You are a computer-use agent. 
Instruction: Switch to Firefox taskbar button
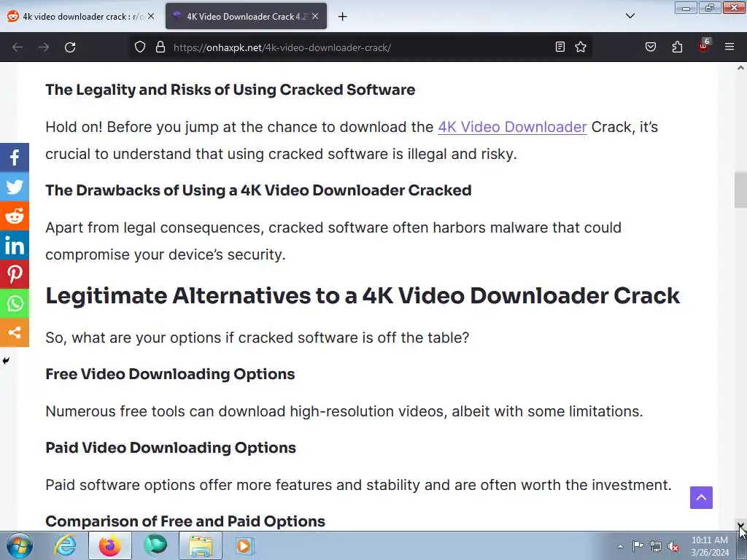[x=110, y=545]
